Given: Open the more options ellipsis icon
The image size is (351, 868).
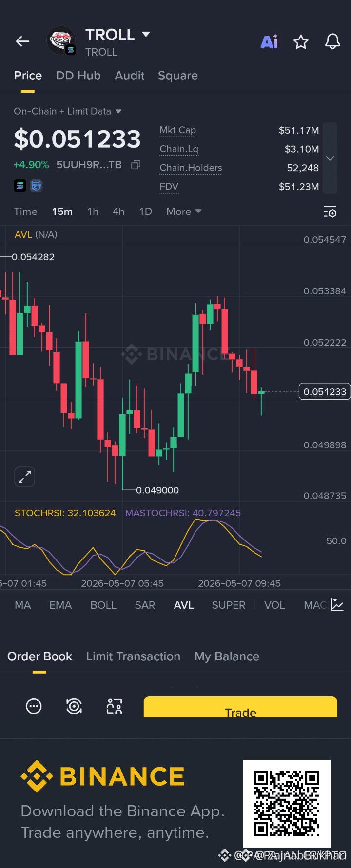Looking at the screenshot, I should (34, 706).
